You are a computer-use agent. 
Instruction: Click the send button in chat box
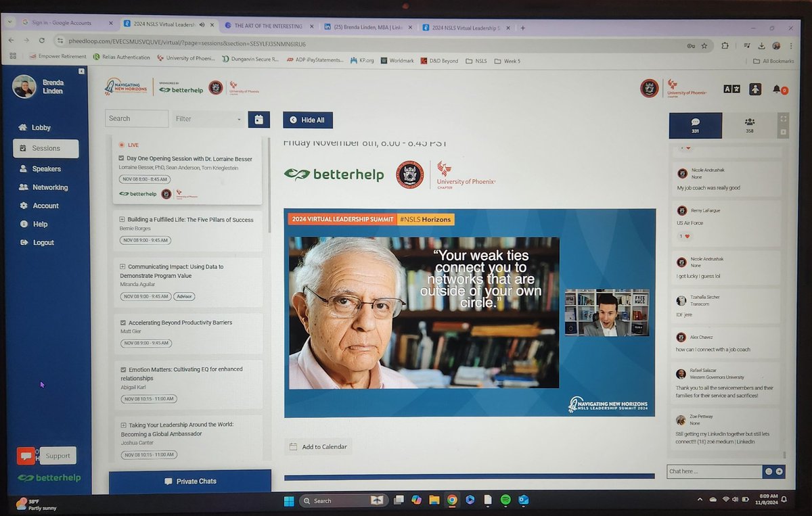[780, 471]
